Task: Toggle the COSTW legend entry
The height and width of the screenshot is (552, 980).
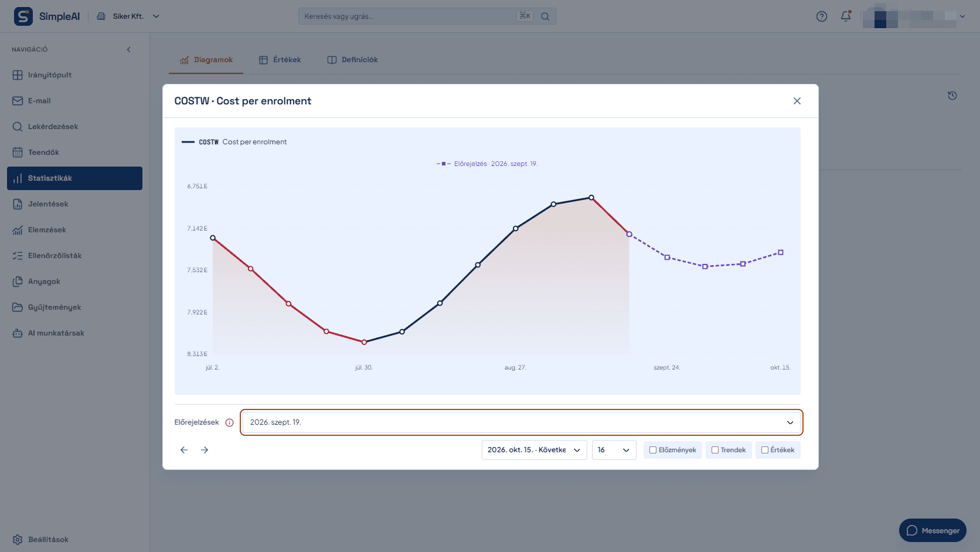Action: point(234,142)
